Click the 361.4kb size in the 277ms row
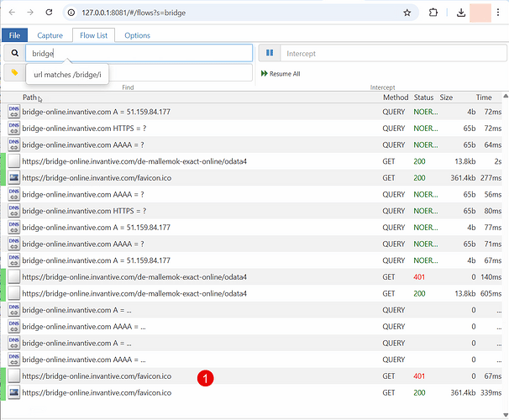509x420 pixels. click(463, 178)
